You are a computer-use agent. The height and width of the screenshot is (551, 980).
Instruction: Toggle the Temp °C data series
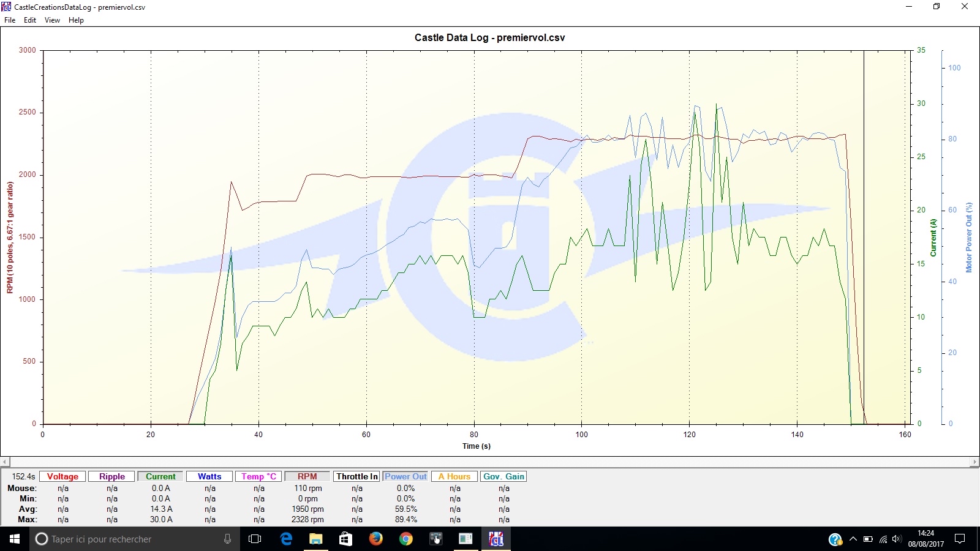point(258,476)
